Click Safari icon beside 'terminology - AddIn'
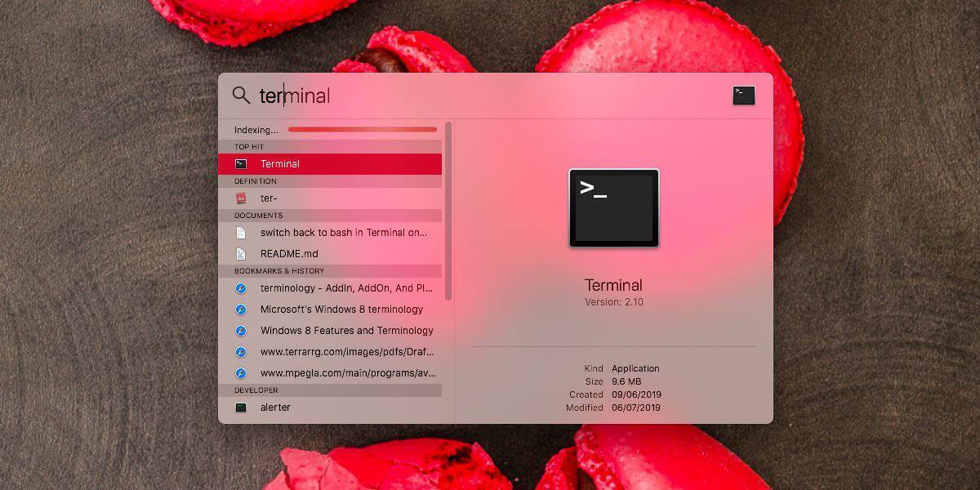 [x=241, y=288]
